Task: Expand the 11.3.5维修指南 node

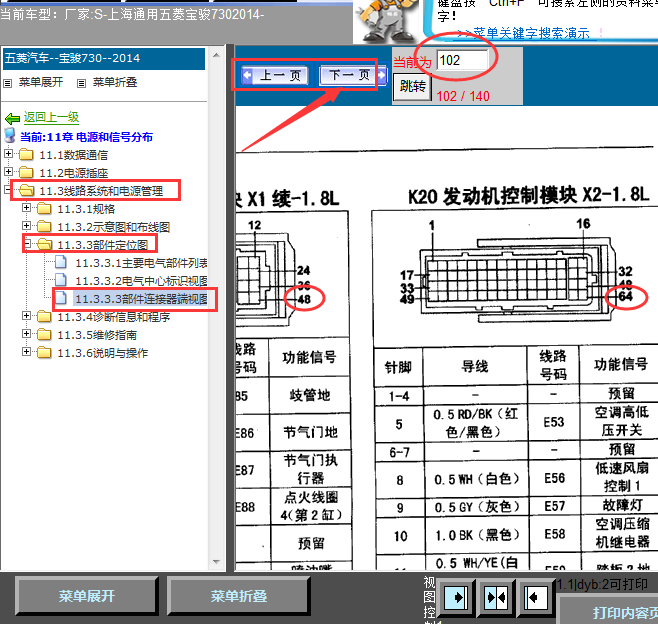Action: coord(26,334)
